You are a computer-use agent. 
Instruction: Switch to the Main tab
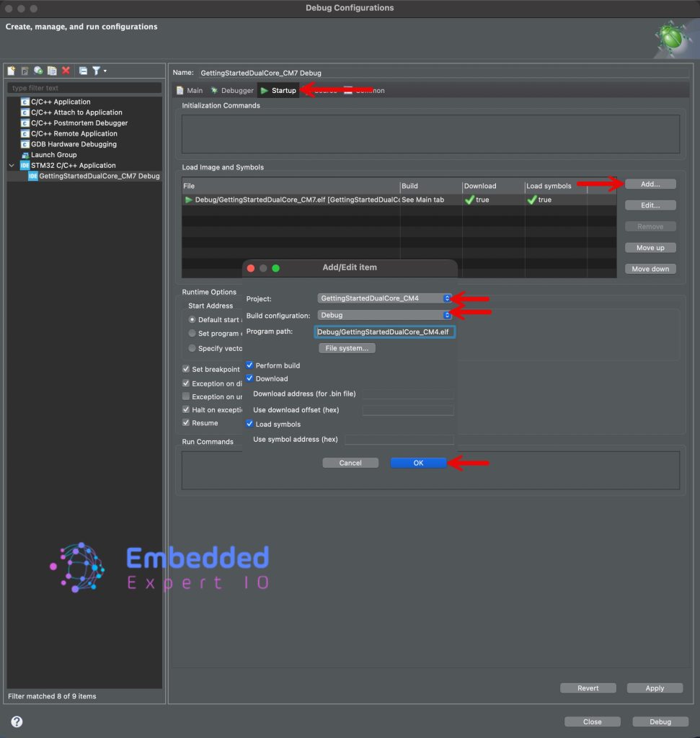[190, 91]
